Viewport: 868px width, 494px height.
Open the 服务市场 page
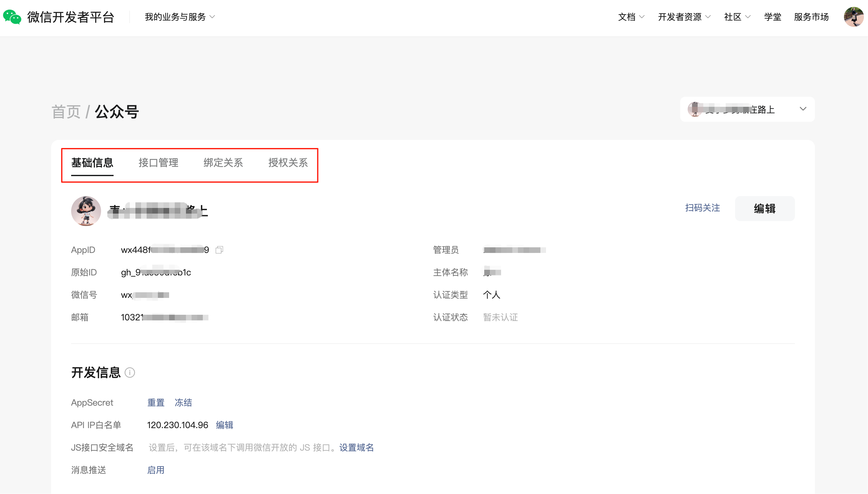tap(811, 17)
